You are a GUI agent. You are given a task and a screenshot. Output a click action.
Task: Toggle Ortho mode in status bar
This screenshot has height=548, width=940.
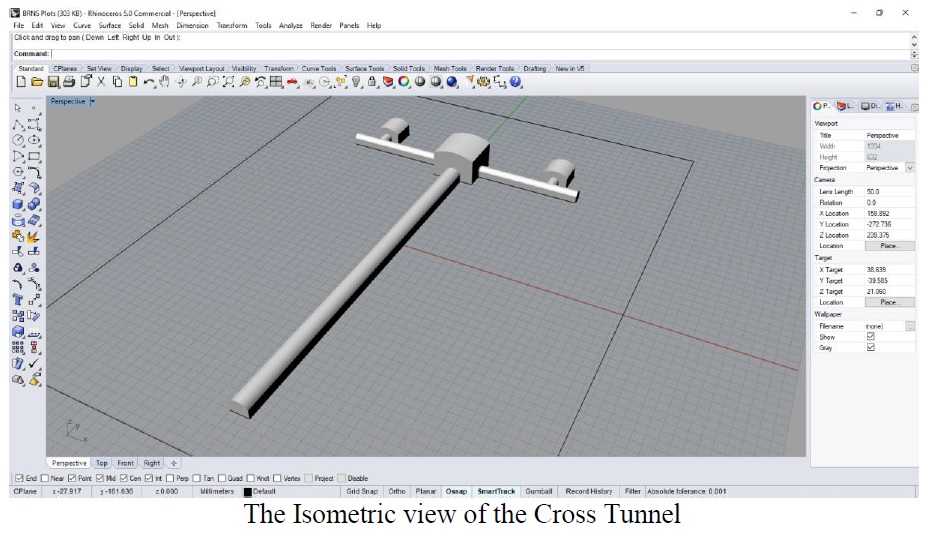(x=397, y=492)
